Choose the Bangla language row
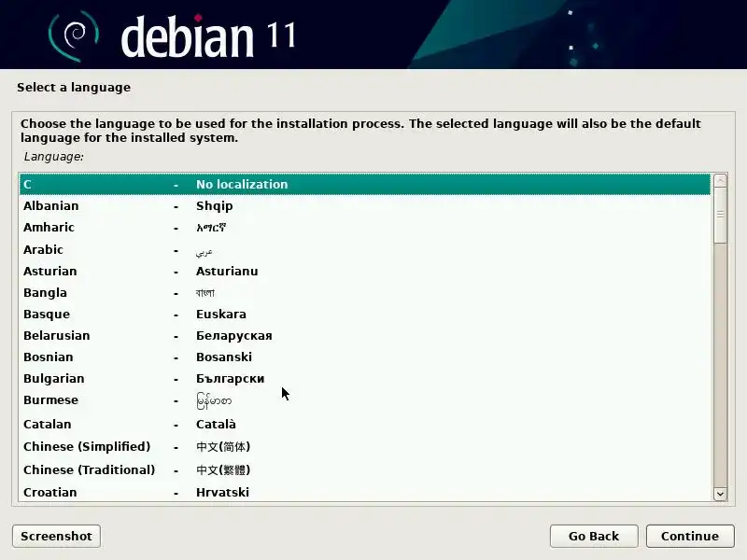The image size is (747, 560). tap(365, 292)
